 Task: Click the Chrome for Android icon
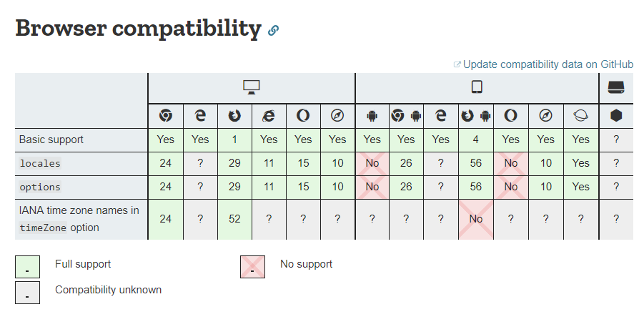[x=406, y=115]
